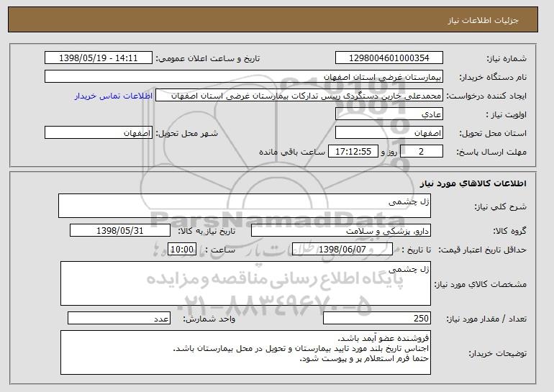
Task: Click the section heading اطلاعات کالاهای مورد نیاز
Action: tap(473, 183)
